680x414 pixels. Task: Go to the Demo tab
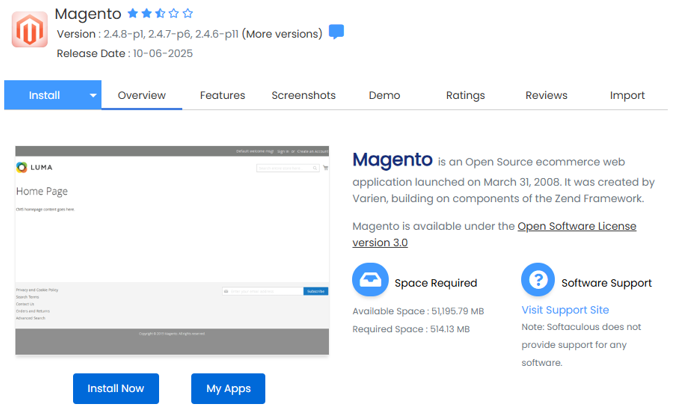[384, 96]
